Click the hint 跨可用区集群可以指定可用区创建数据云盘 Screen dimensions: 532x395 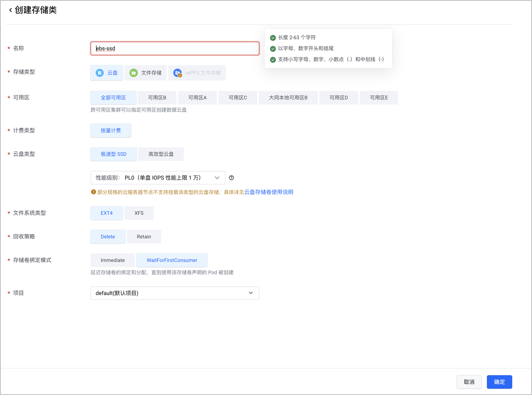pyautogui.click(x=139, y=110)
